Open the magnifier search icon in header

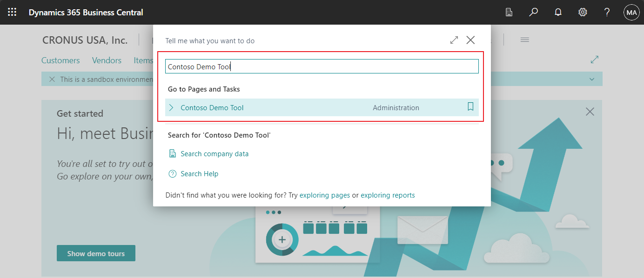tap(534, 13)
